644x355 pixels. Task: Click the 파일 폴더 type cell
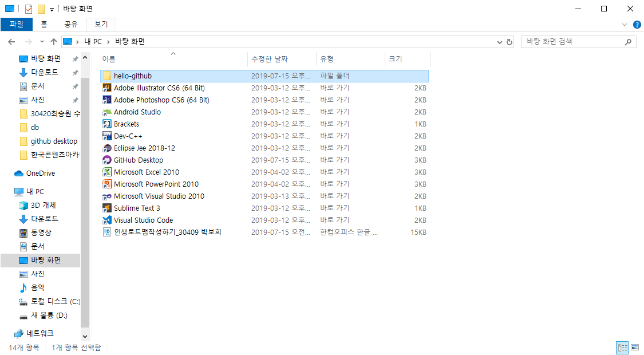tap(335, 76)
